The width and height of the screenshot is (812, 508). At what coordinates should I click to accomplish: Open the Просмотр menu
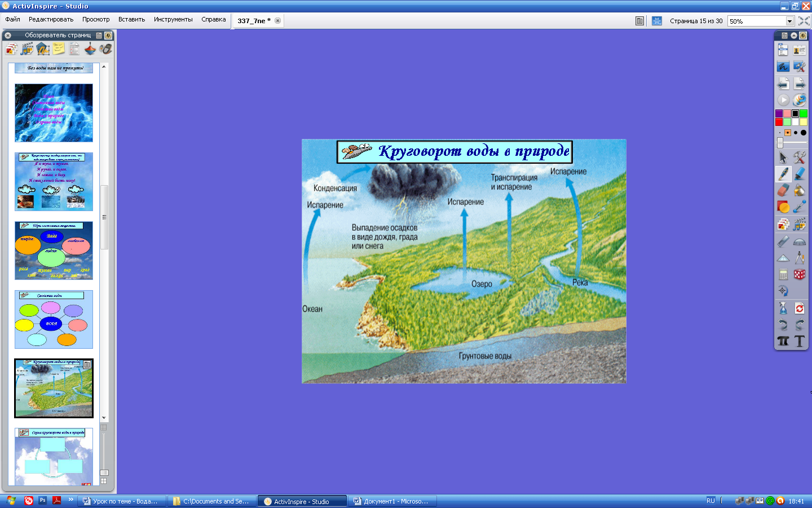96,19
